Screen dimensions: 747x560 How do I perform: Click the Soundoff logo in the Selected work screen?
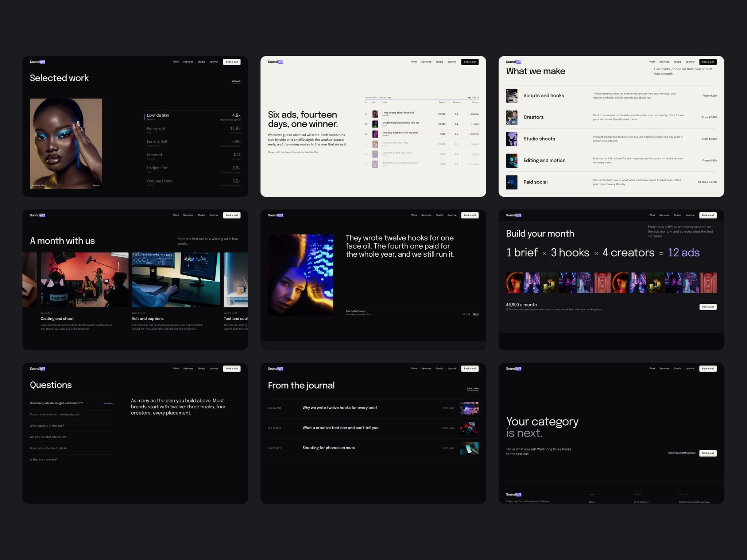pos(37,62)
